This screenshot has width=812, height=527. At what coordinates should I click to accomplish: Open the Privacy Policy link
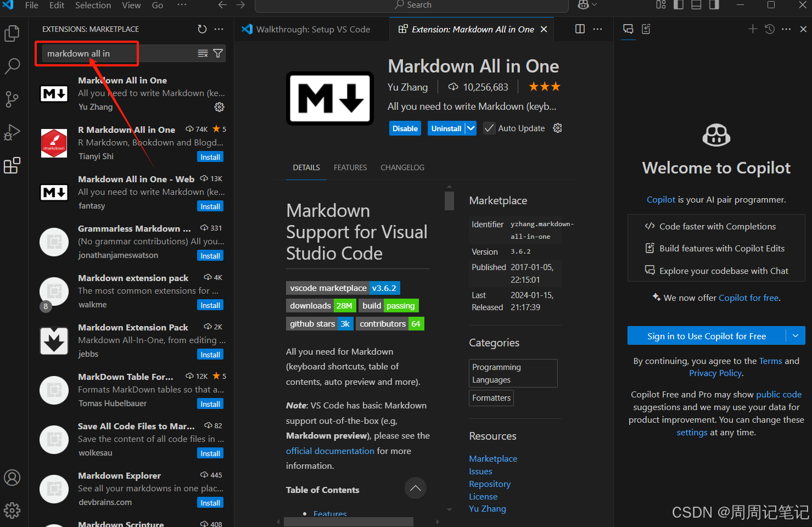tap(715, 373)
